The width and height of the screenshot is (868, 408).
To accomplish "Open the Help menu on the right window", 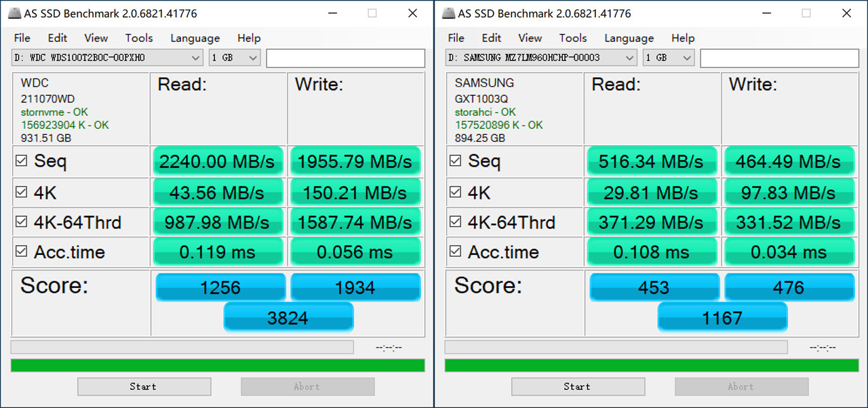I will coord(683,38).
